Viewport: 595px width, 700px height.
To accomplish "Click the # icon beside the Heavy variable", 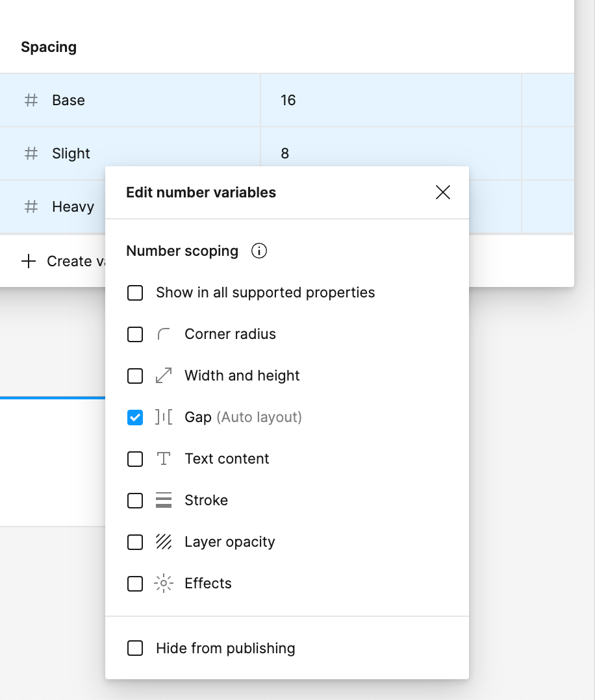I will (31, 206).
